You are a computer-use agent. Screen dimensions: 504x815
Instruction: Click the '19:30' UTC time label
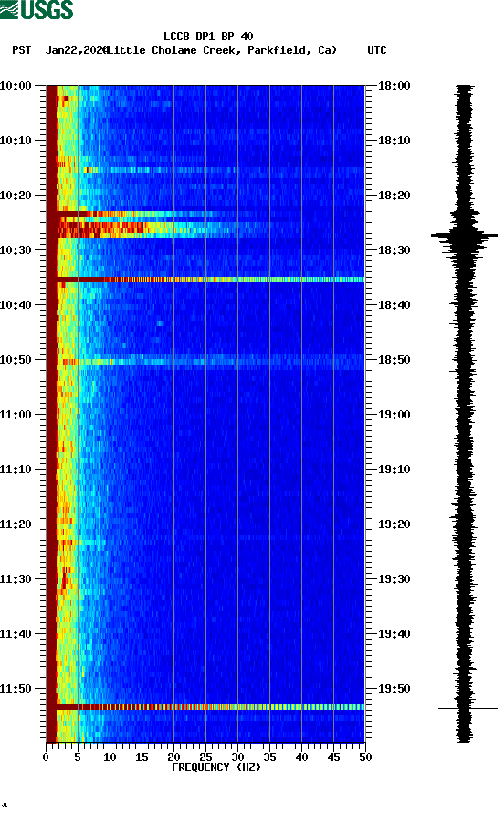[x=394, y=579]
